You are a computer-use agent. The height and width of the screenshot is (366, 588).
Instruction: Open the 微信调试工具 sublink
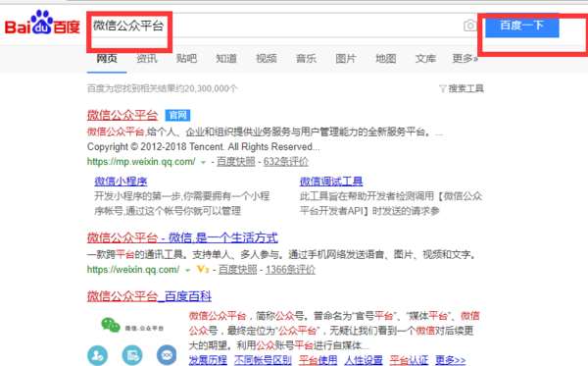(331, 182)
